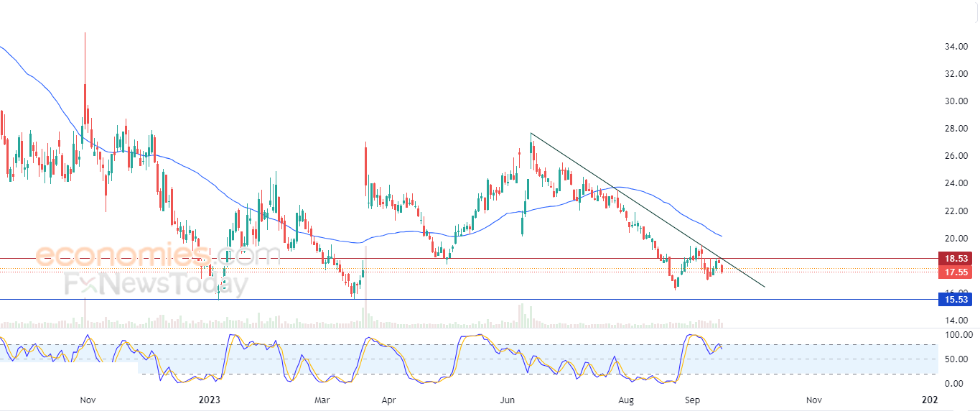Image resolution: width=980 pixels, height=414 pixels.
Task: Click the 50.00 oscillator scale label
Action: click(x=956, y=359)
